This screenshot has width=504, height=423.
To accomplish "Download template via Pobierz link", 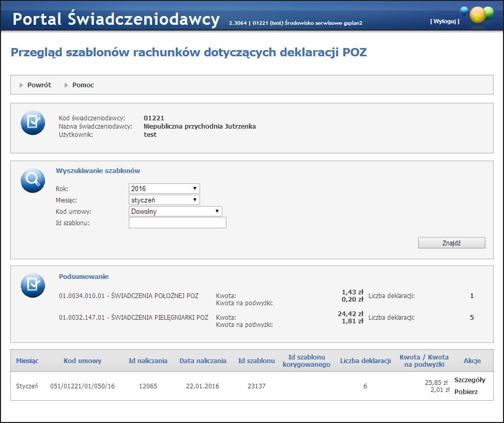I will point(466,392).
